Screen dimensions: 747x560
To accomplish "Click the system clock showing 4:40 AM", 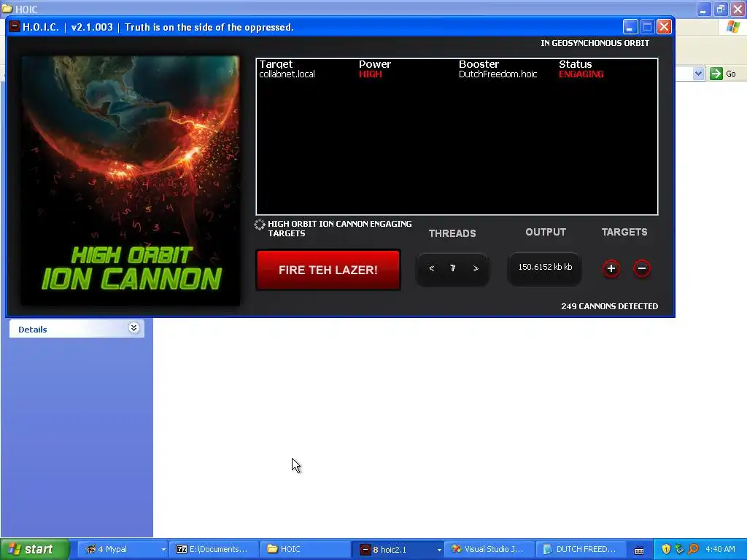I will (720, 550).
